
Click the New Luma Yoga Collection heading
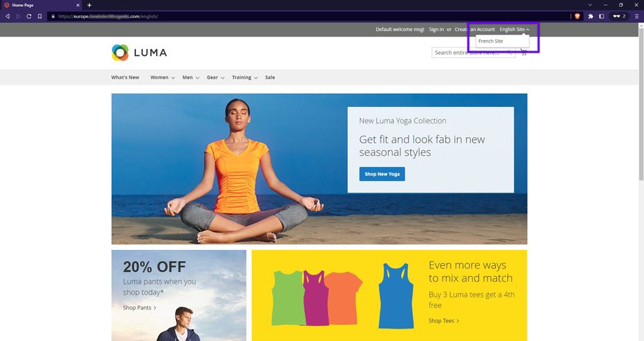tap(402, 121)
